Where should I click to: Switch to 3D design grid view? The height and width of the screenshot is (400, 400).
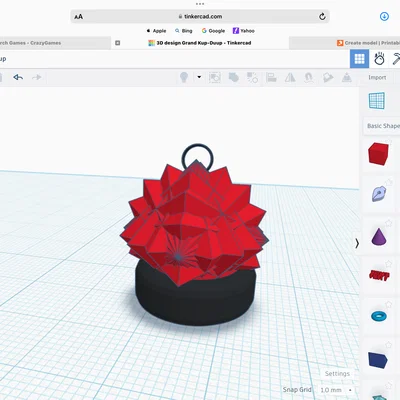[x=359, y=59]
